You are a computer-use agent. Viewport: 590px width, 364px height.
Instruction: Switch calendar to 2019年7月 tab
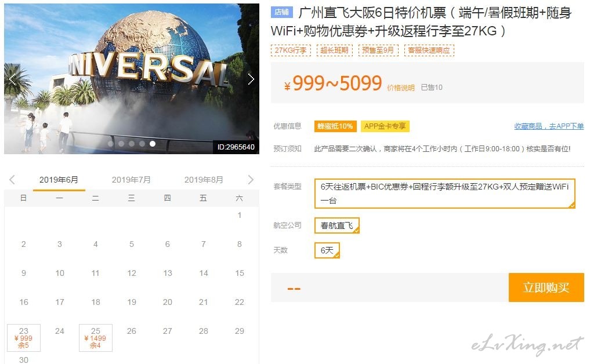(131, 180)
